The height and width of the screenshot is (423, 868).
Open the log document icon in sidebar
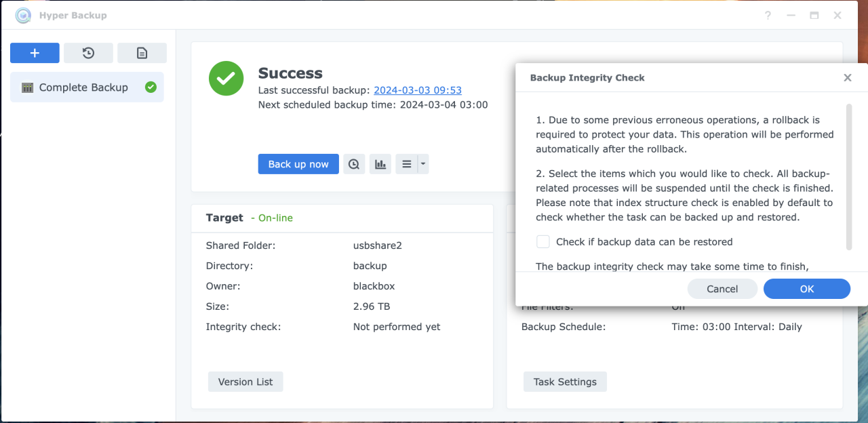[142, 53]
